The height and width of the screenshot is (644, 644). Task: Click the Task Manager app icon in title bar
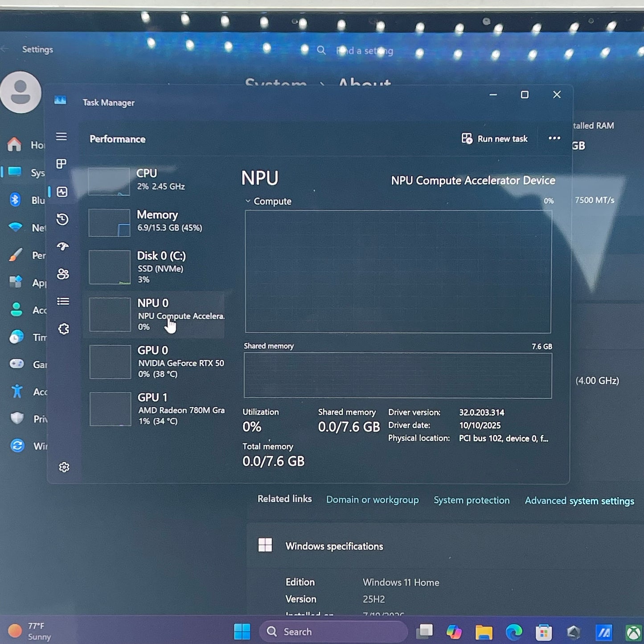[x=60, y=100]
